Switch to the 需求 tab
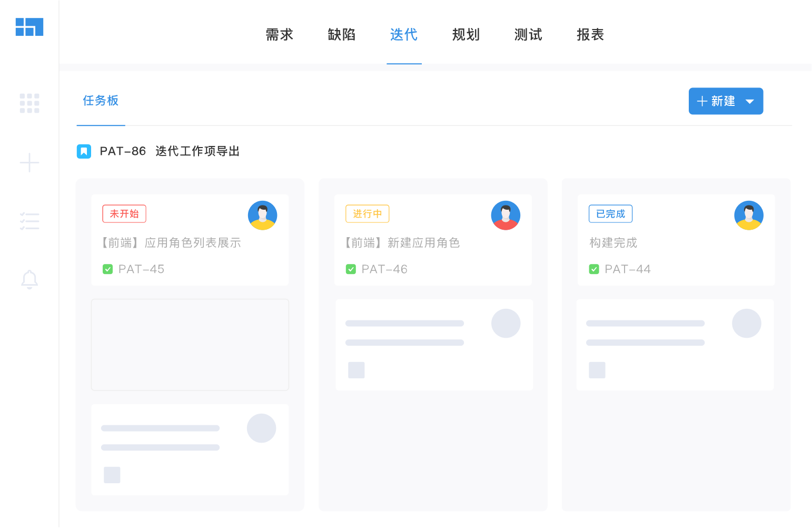The width and height of the screenshot is (812, 528). click(279, 35)
